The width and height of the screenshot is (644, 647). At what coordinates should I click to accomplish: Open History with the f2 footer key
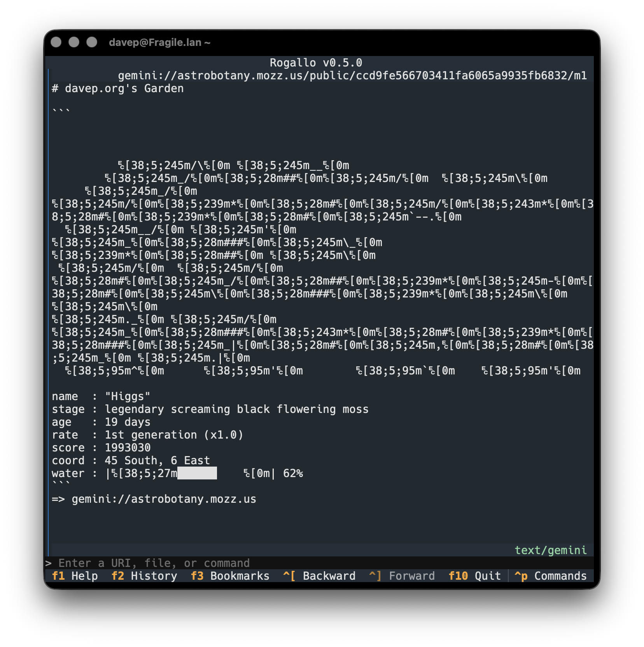pos(144,576)
